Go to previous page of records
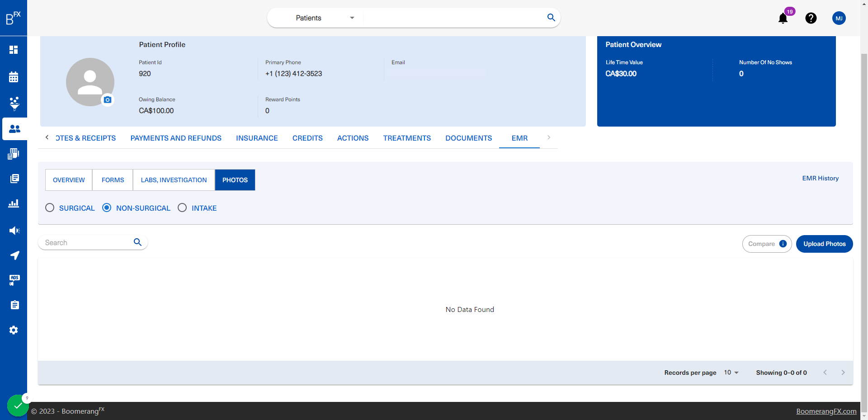 pos(825,373)
